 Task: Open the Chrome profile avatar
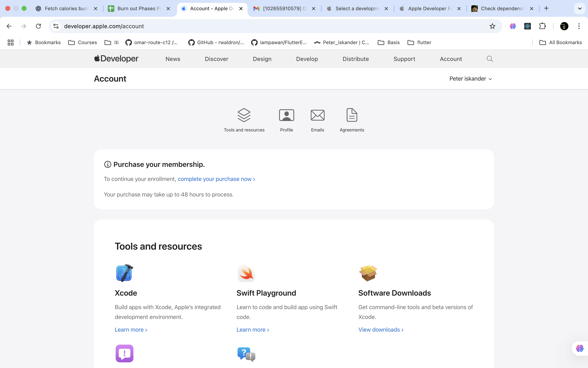pyautogui.click(x=564, y=26)
